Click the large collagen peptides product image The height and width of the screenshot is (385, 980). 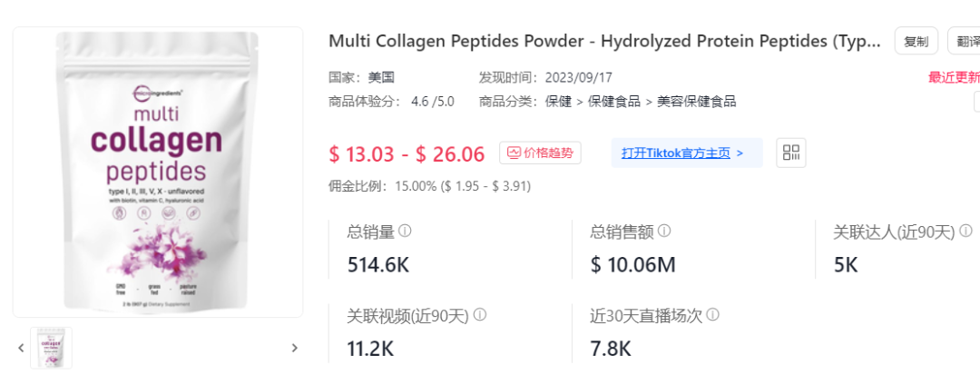pos(158,172)
